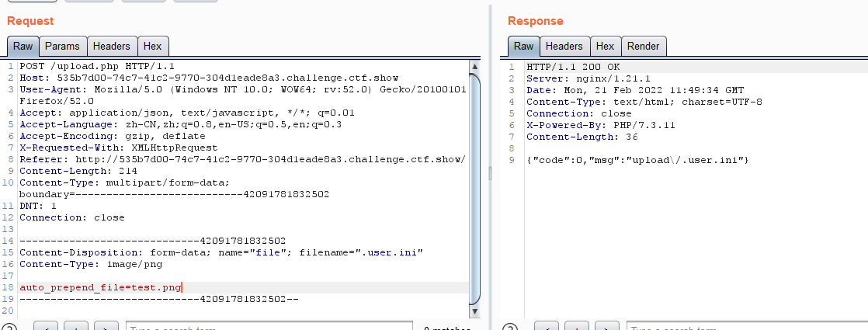Image resolution: width=868 pixels, height=330 pixels.
Task: Click the 'HTTP/1.1 200 OK' response line
Action: 573,67
